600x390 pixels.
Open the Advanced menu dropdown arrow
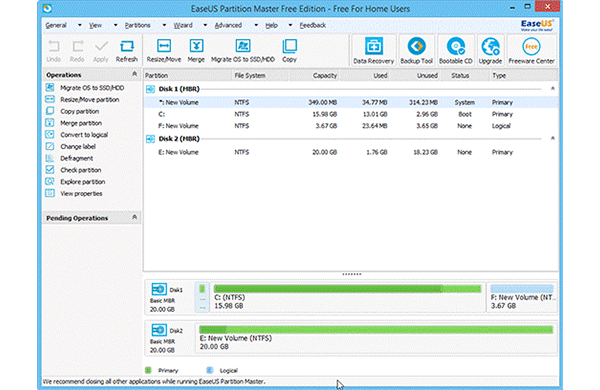(x=256, y=25)
